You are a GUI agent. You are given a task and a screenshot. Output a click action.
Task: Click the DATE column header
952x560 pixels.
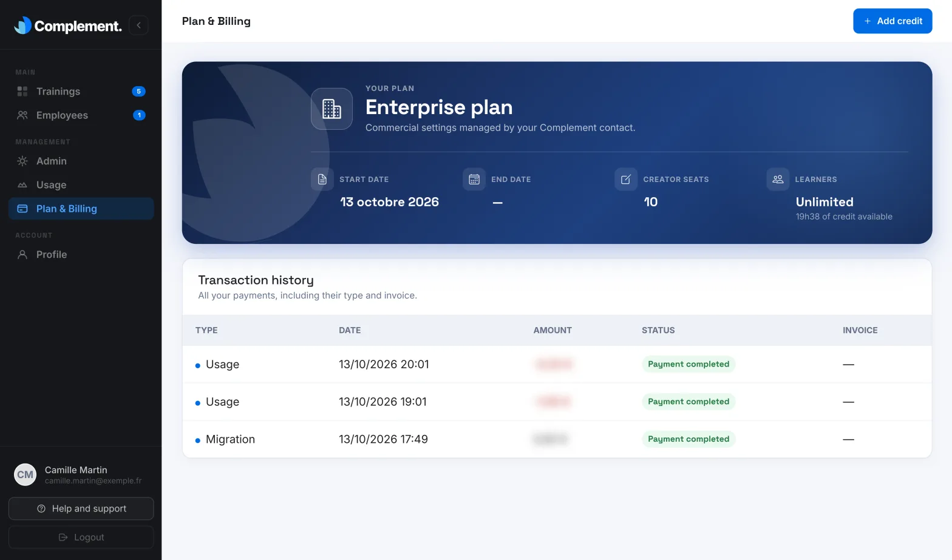pyautogui.click(x=350, y=330)
